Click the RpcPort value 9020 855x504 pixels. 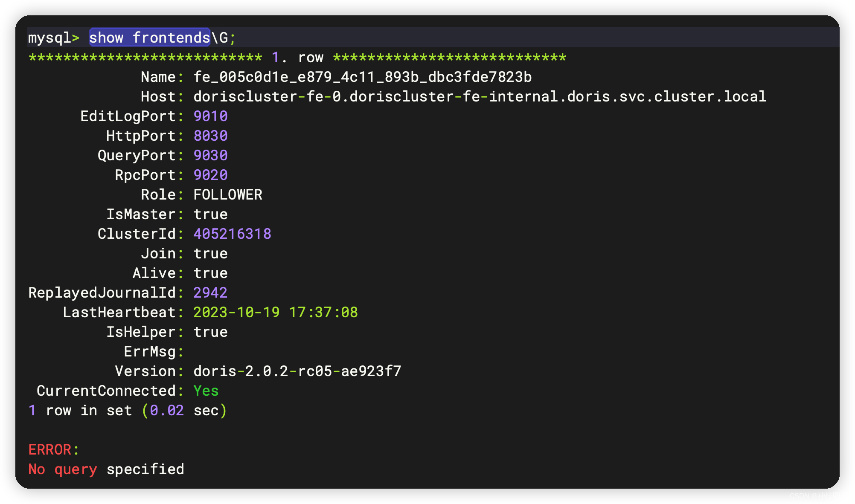210,174
